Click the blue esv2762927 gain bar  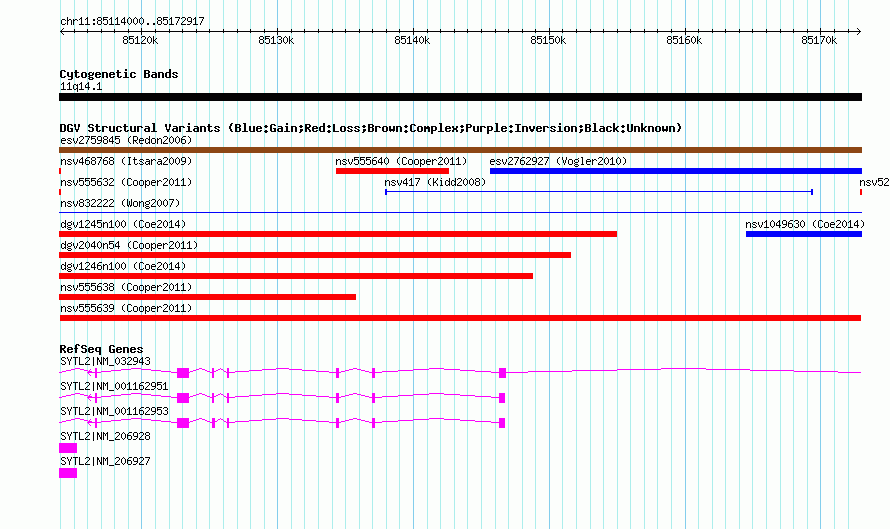pos(676,171)
